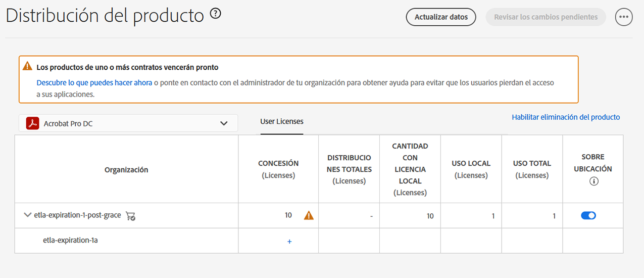644x278 pixels.
Task: Click the warning icon in the Concesión cell
Action: 309,216
